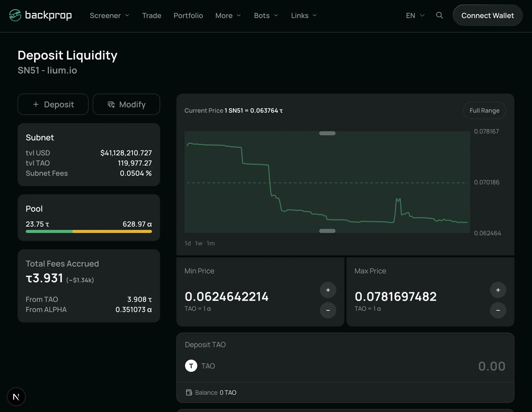Screen dimensions: 532x412
Task: Switch chart to 1d timeframe
Action: pyautogui.click(x=188, y=243)
